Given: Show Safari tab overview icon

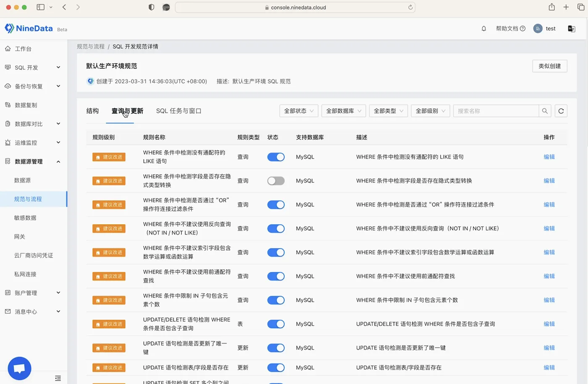Looking at the screenshot, I should point(581,7).
